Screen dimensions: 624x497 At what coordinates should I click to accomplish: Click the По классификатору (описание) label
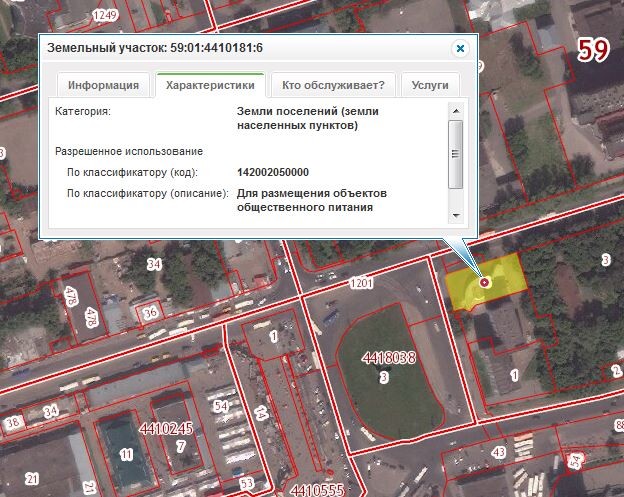click(148, 193)
